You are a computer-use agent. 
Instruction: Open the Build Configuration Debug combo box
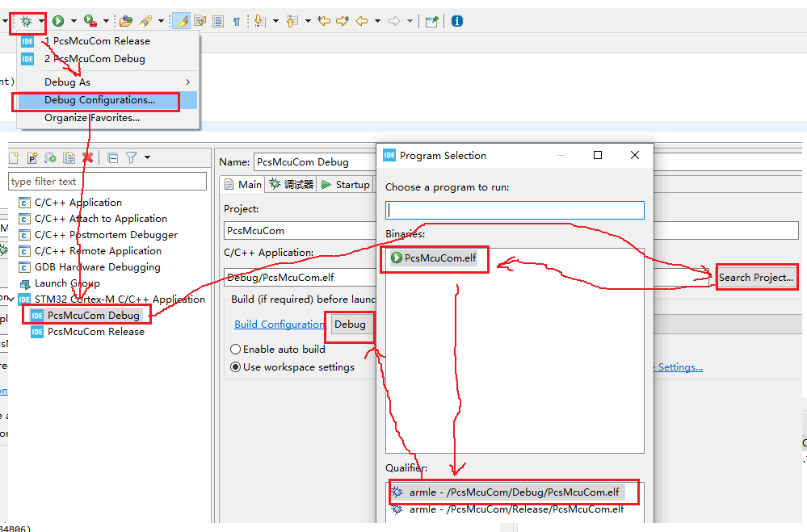click(352, 325)
